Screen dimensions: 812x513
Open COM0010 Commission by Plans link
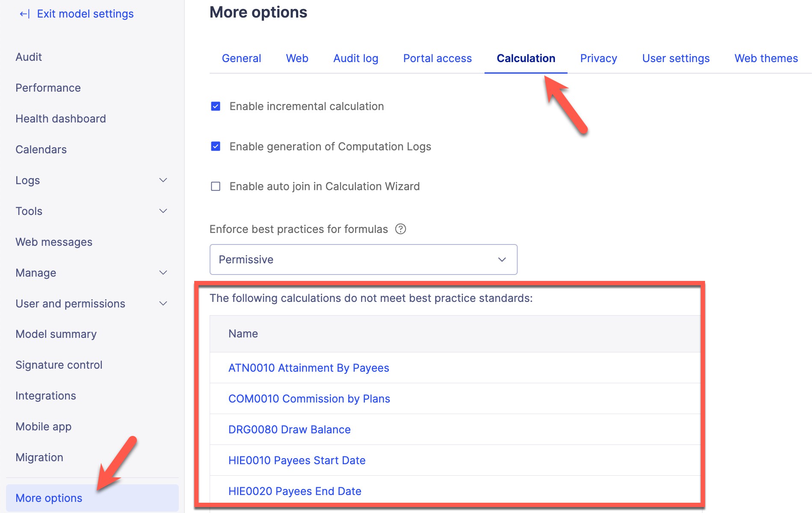[309, 399]
